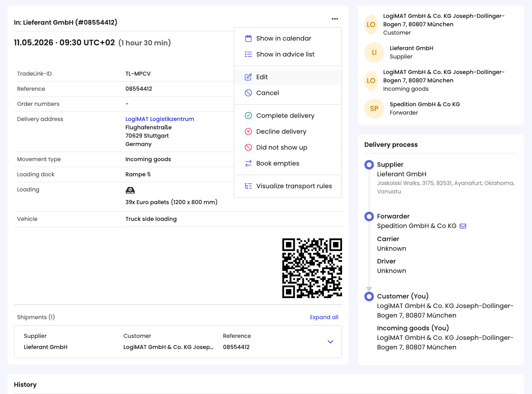
Task: Click the list icon beside Show in advice list
Action: click(x=248, y=55)
